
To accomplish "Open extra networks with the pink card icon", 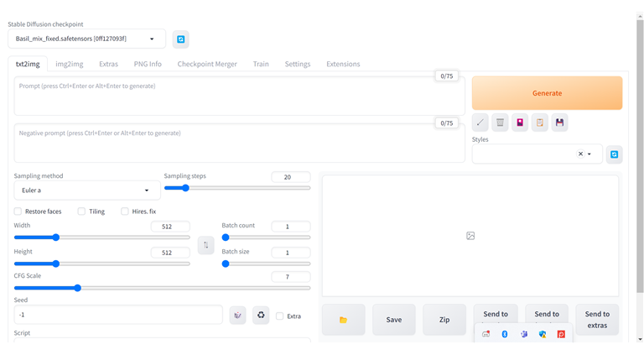I will pos(520,123).
